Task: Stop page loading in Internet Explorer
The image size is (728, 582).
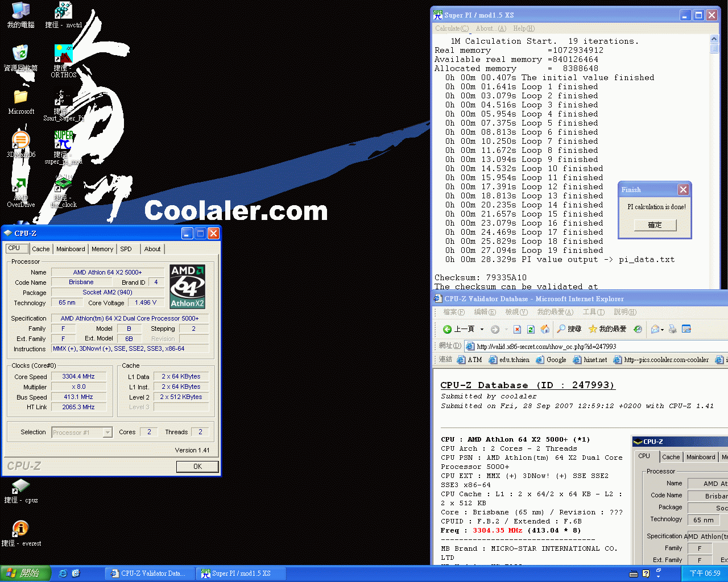Action: (x=517, y=329)
